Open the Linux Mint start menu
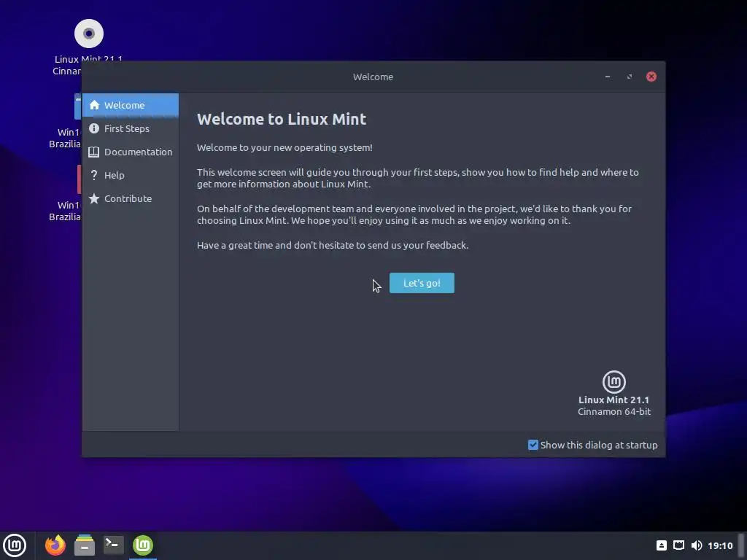The height and width of the screenshot is (560, 747). point(15,545)
